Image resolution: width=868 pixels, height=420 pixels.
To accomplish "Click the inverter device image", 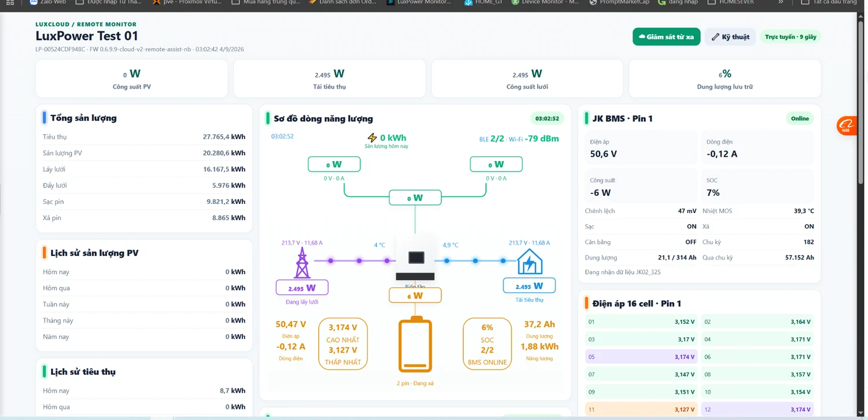I will click(415, 257).
